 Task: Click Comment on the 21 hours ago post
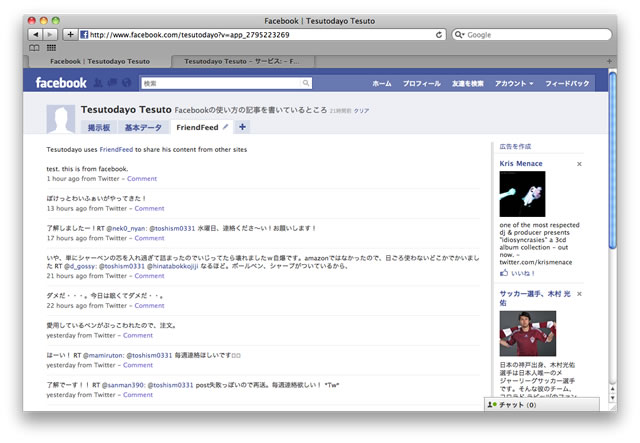(149, 276)
